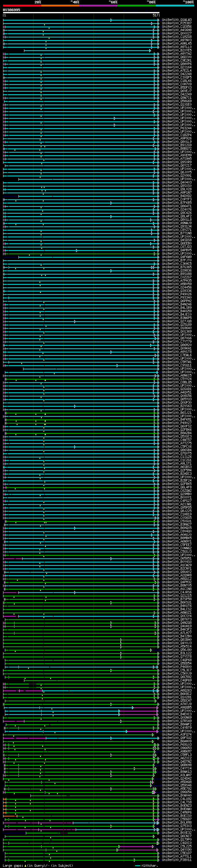Select the orange ~40% identity color segment
197x868 pixels.
(60, 6)
